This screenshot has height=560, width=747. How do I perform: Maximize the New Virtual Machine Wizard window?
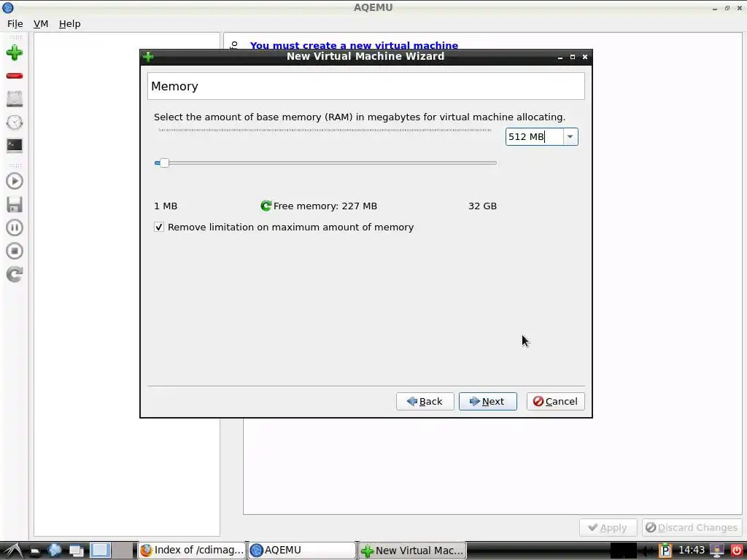coord(573,57)
